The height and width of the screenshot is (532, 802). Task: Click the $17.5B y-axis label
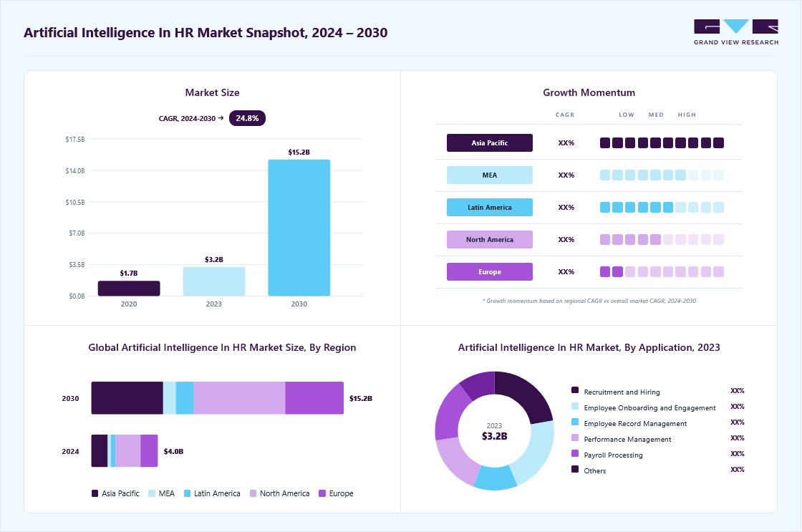coord(75,139)
